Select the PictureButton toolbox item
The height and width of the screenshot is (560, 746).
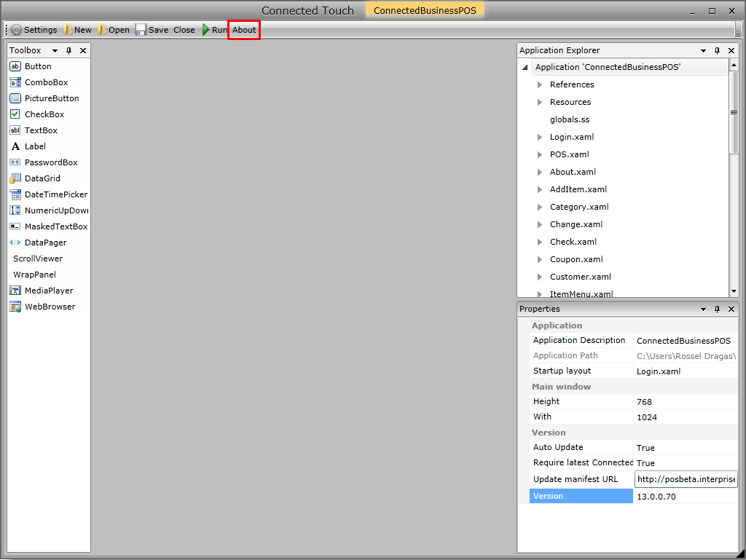[x=51, y=98]
